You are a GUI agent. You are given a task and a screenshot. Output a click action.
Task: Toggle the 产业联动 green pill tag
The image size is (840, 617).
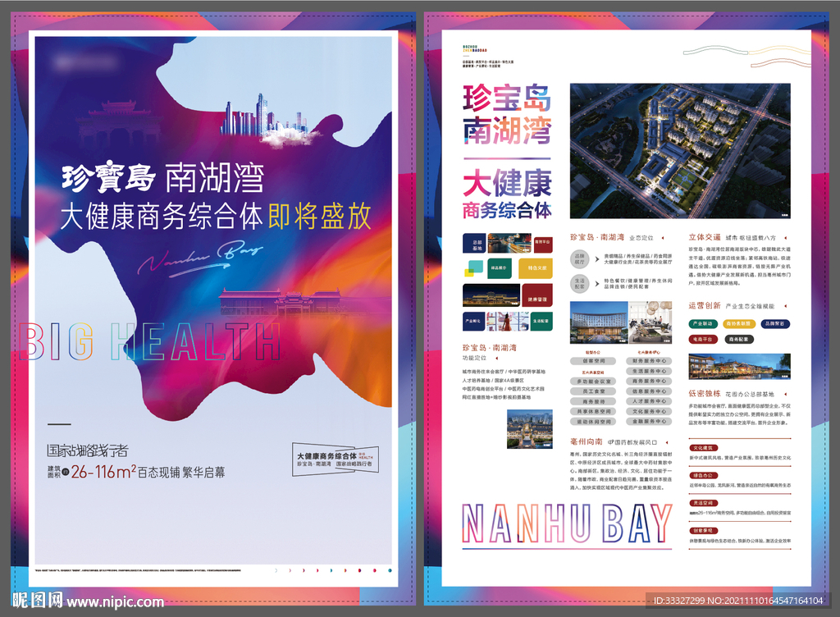(702, 323)
